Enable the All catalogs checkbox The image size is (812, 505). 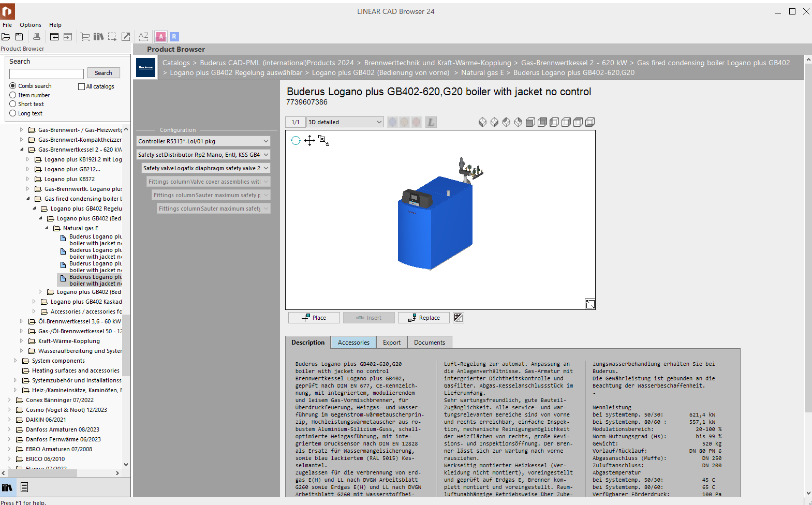[81, 86]
